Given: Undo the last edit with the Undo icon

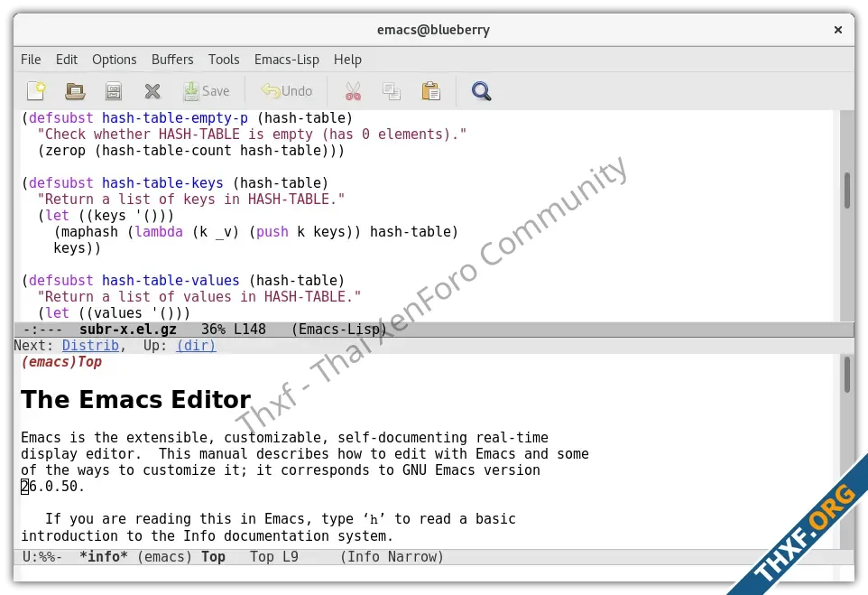Looking at the screenshot, I should tap(287, 90).
